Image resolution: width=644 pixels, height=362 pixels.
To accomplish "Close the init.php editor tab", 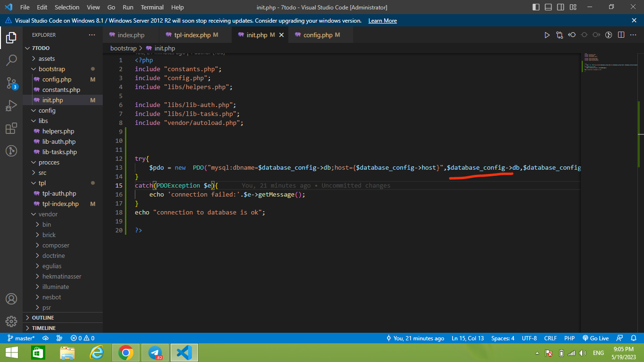I will point(281,35).
